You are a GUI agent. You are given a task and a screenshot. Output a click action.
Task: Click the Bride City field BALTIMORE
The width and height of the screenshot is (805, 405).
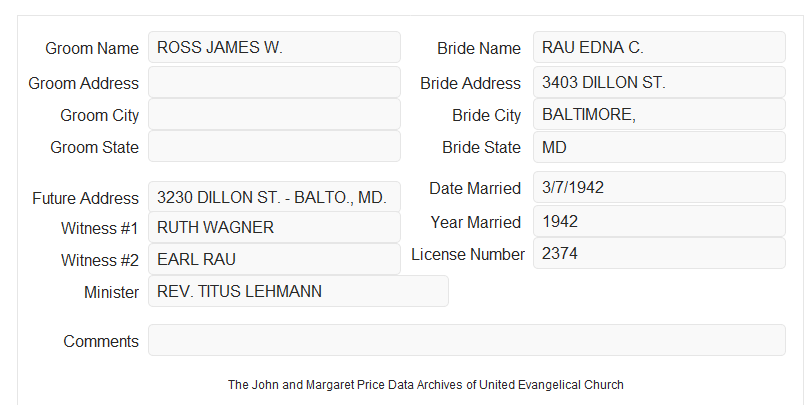[659, 114]
